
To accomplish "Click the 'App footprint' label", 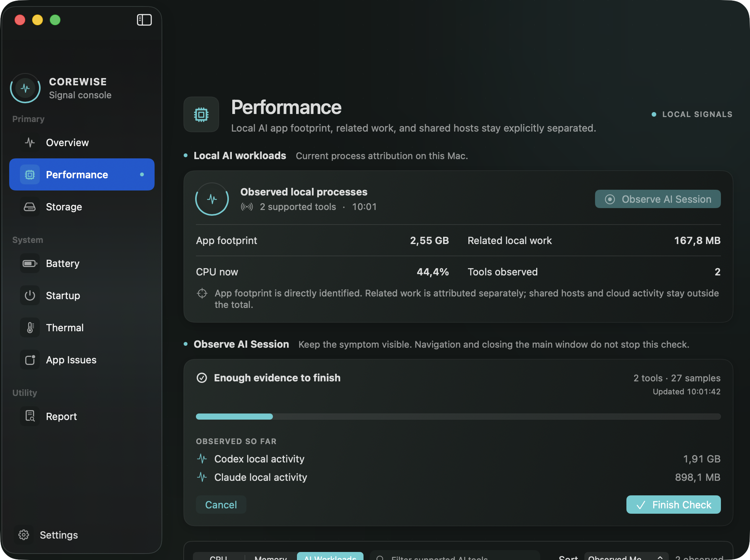I will point(227,241).
